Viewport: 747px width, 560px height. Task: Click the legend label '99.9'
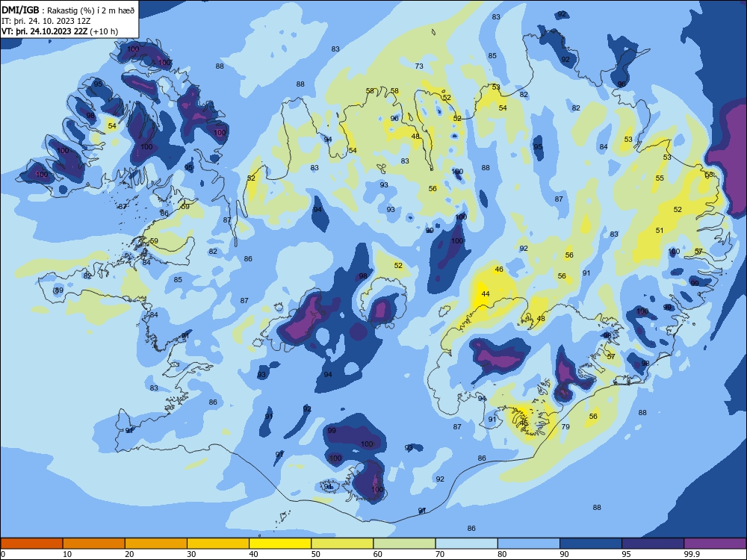(x=692, y=554)
